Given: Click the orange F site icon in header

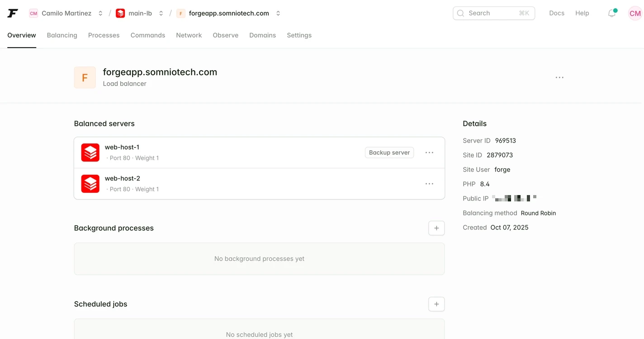Looking at the screenshot, I should point(85,77).
